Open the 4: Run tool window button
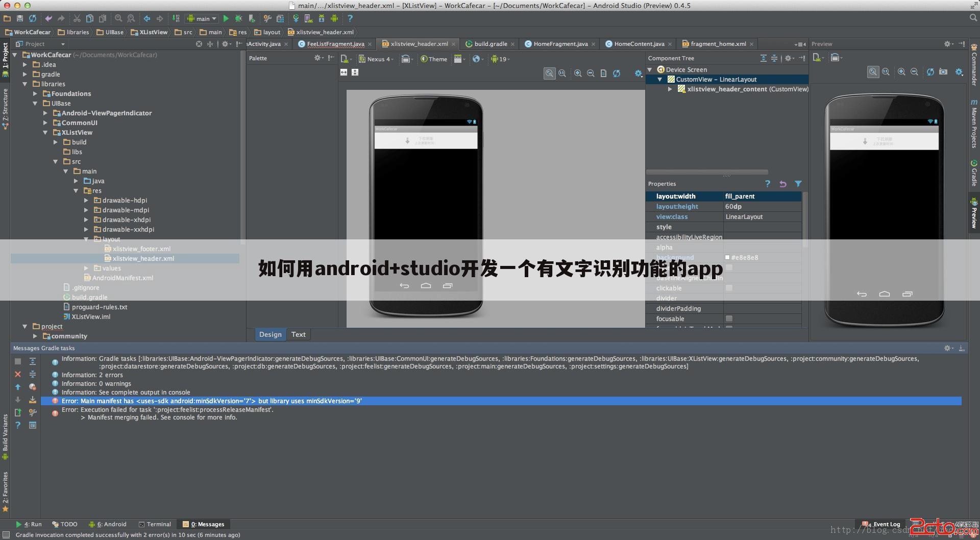980x540 pixels. [29, 524]
